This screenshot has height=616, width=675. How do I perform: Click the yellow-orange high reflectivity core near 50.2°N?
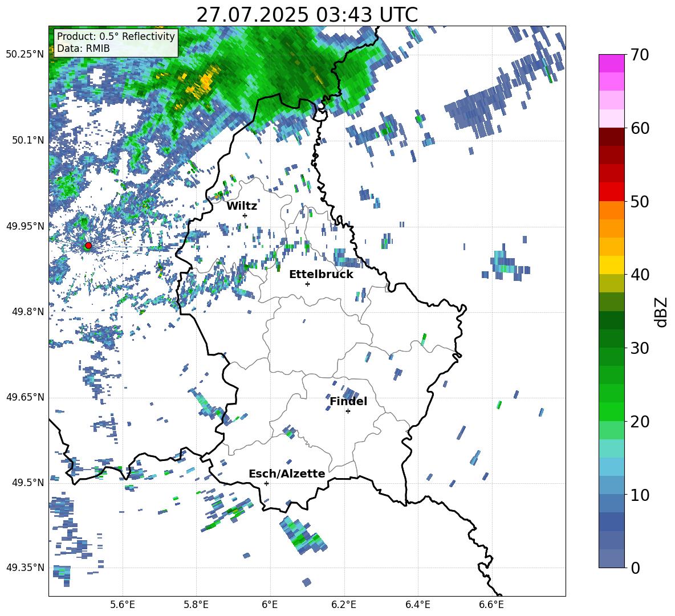203,83
